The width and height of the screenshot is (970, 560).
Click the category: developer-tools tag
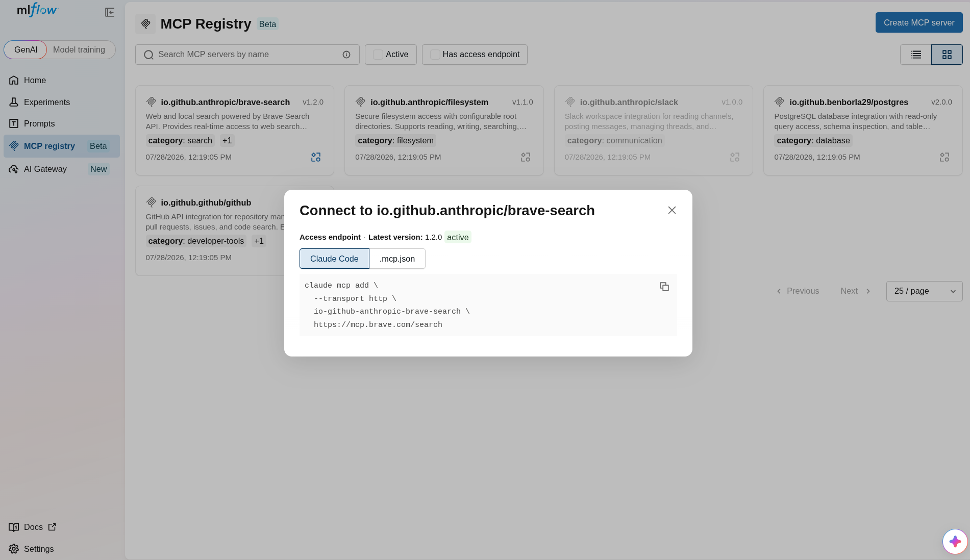coord(196,241)
